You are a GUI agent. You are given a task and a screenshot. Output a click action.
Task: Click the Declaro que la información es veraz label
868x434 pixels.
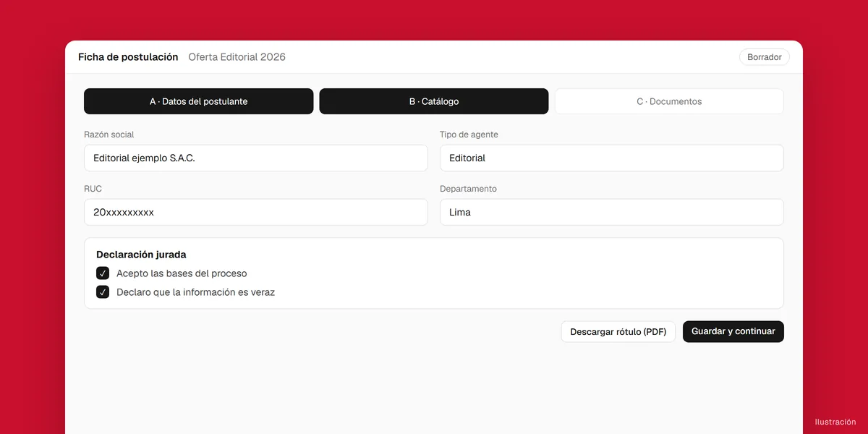tap(195, 292)
